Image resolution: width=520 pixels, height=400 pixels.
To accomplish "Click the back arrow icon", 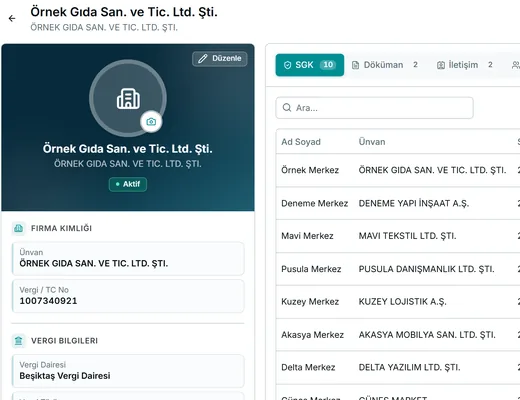I will (x=12, y=18).
